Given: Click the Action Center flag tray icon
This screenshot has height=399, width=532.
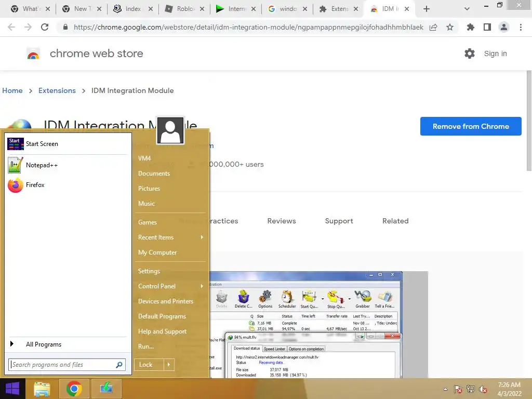Looking at the screenshot, I should (x=458, y=389).
